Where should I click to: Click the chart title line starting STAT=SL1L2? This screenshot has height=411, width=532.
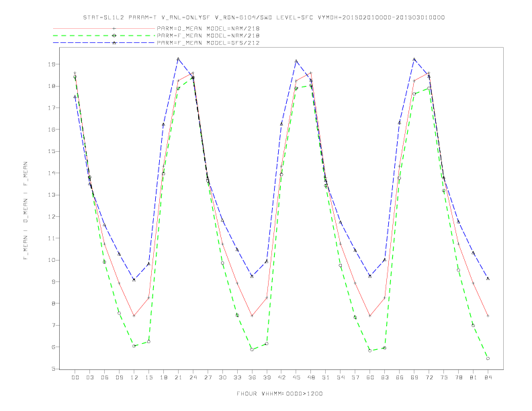click(x=263, y=17)
